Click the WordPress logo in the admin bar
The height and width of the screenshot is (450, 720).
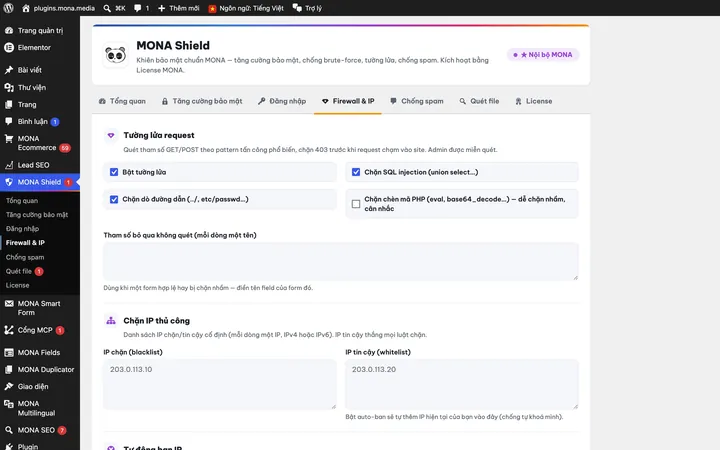[8, 8]
